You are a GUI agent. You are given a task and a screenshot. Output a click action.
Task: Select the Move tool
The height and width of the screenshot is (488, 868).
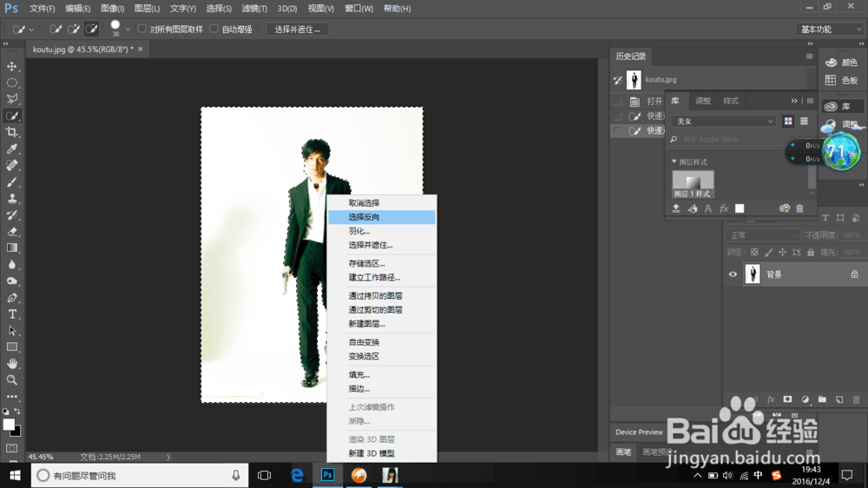pyautogui.click(x=11, y=67)
